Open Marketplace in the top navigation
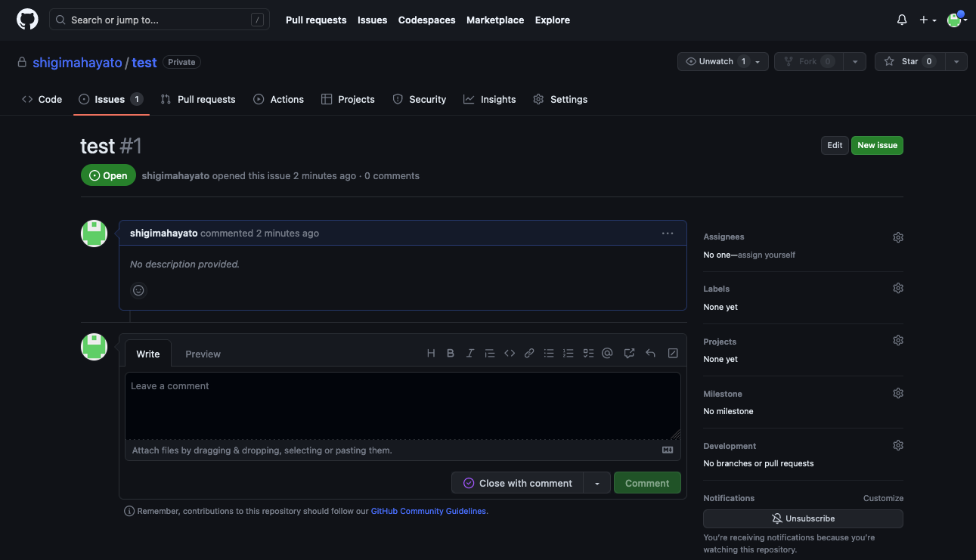Screen dimensions: 976x560 (x=495, y=20)
